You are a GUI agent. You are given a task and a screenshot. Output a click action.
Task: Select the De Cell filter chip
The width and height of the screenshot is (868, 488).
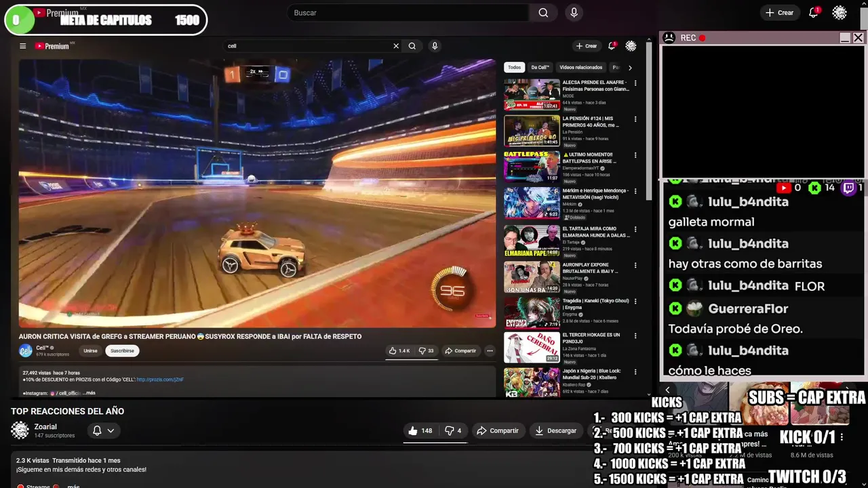click(x=540, y=68)
